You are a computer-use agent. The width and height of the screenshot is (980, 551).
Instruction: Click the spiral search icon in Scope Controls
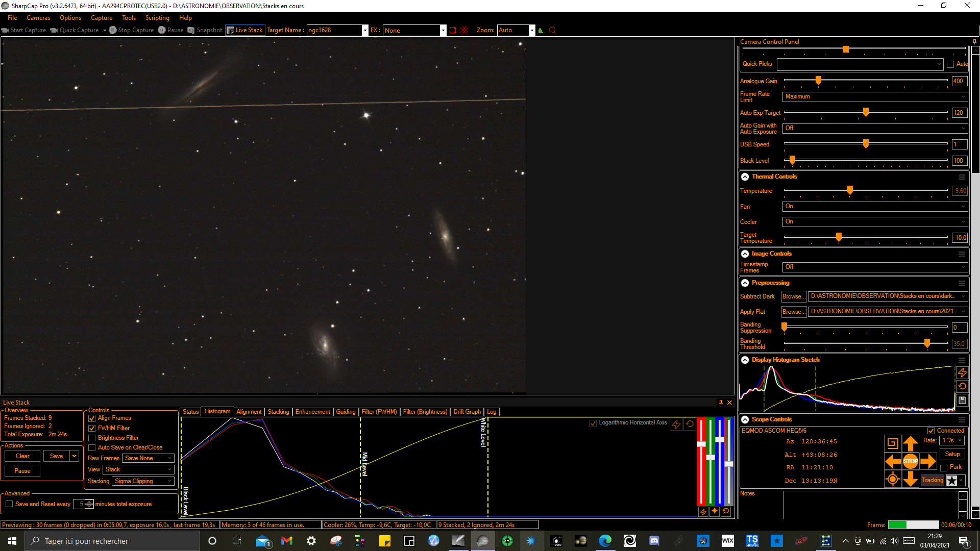(x=893, y=443)
